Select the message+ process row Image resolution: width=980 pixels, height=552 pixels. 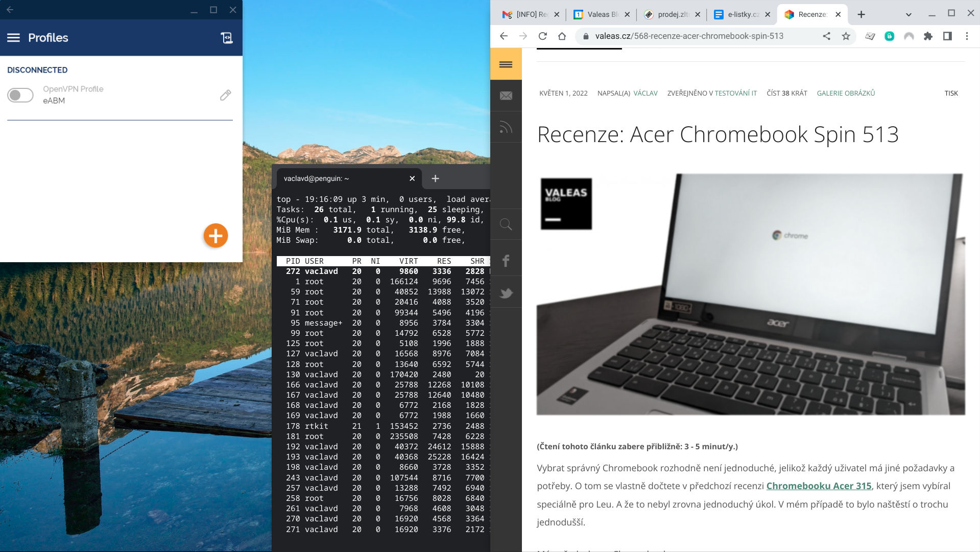tap(384, 323)
